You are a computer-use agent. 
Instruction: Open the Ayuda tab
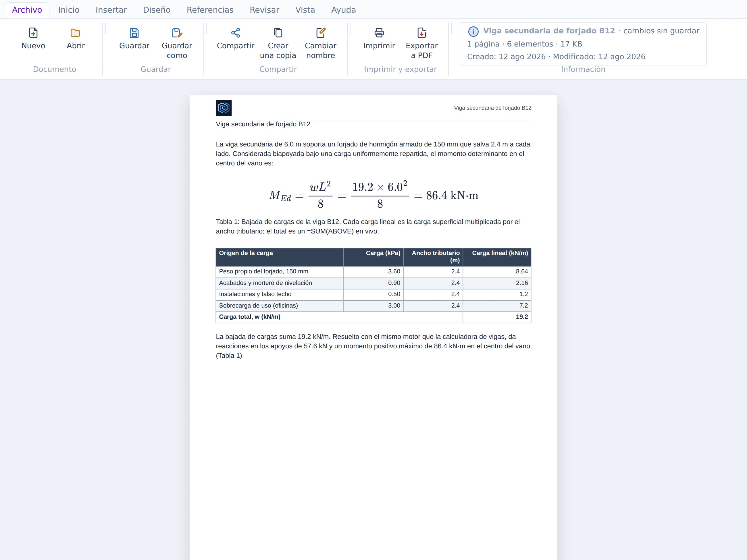343,10
